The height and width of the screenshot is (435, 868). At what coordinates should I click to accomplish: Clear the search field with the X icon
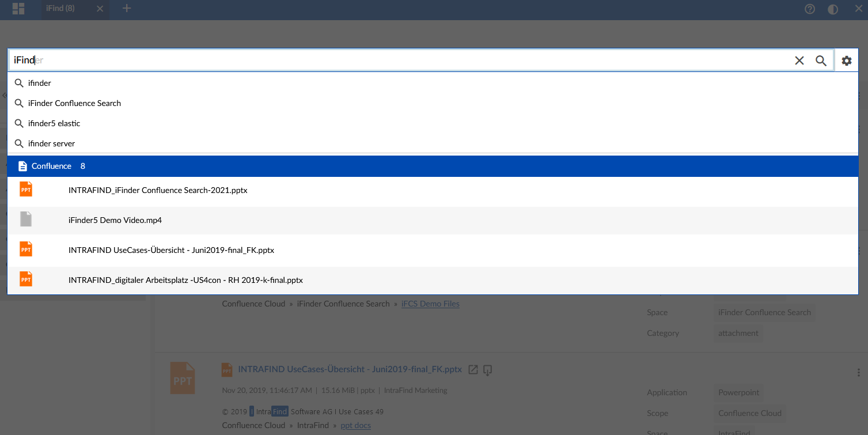(x=799, y=60)
